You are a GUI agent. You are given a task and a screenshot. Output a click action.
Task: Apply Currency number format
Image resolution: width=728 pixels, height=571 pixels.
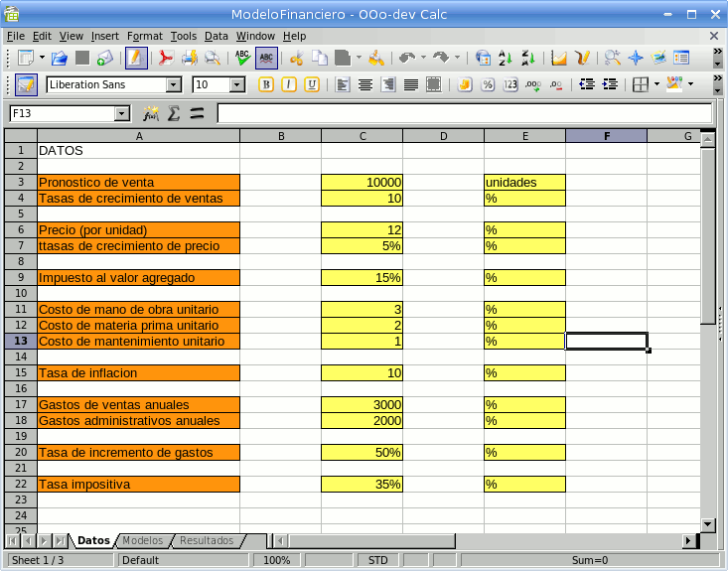point(464,85)
